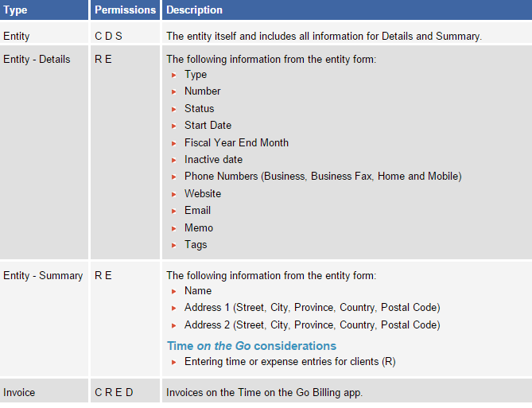Click the red arrow bullet beside Number
The height and width of the screenshot is (408, 532).
tap(174, 91)
